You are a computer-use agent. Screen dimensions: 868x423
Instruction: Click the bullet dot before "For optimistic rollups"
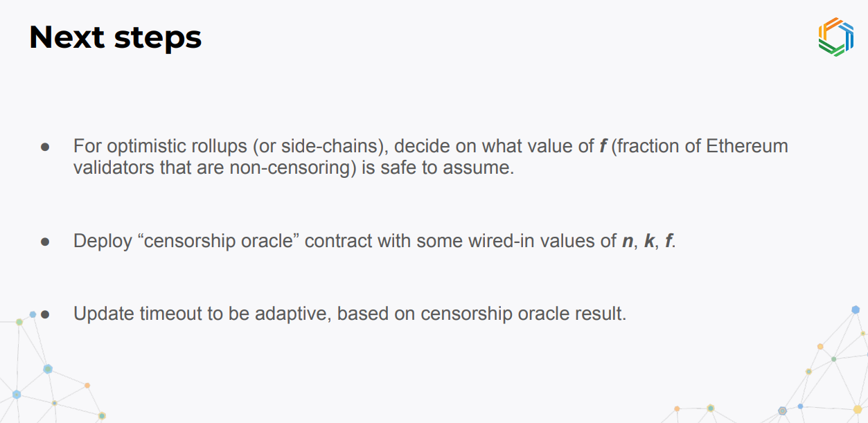46,147
